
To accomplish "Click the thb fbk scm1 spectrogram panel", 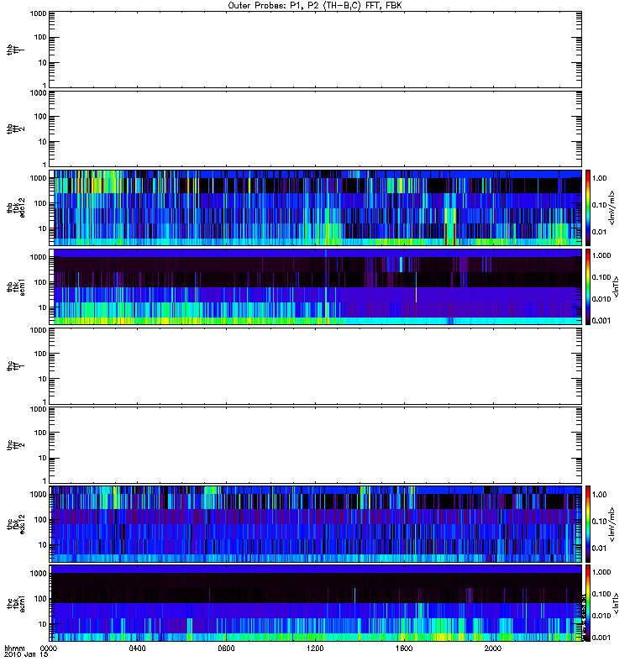I will coord(315,286).
